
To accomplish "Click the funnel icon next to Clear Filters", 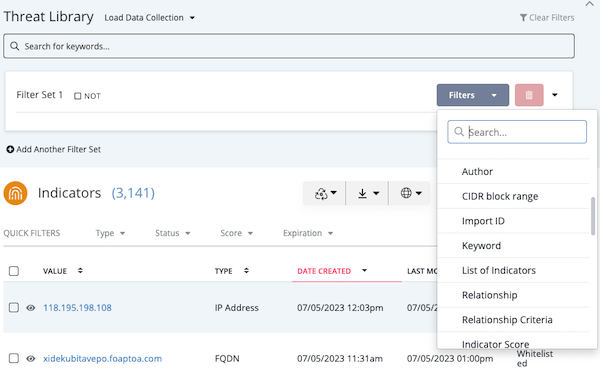I will coord(523,18).
